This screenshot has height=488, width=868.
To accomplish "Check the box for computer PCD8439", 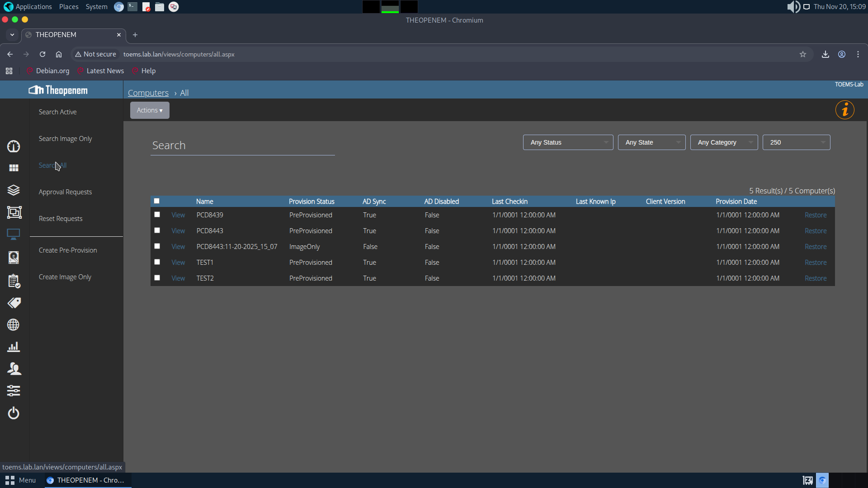I will point(157,215).
